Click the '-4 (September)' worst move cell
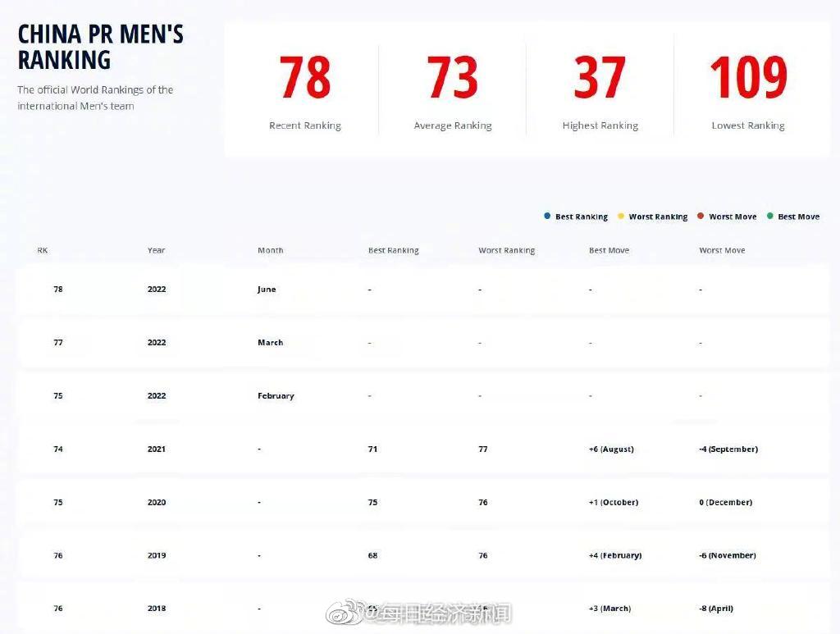This screenshot has height=634, width=840. point(728,449)
